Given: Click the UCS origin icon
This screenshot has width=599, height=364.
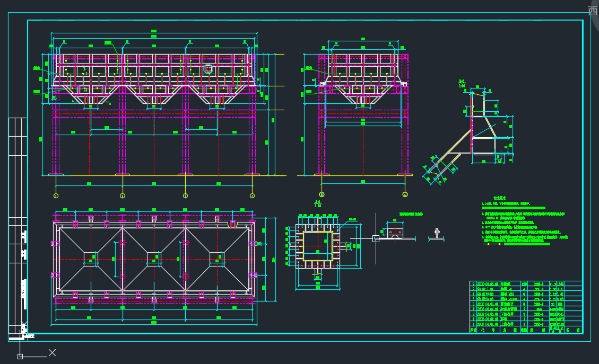Looking at the screenshot, I should pos(20,357).
